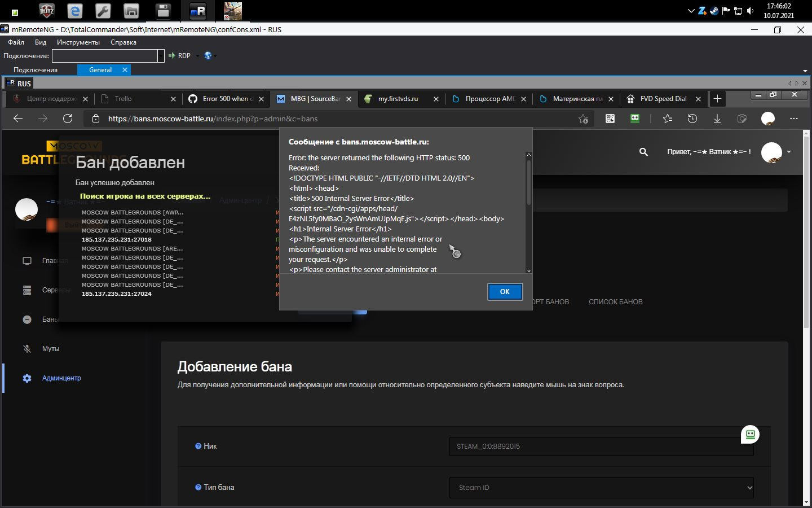Open the Тип бана Steam ID dropdown

(601, 488)
